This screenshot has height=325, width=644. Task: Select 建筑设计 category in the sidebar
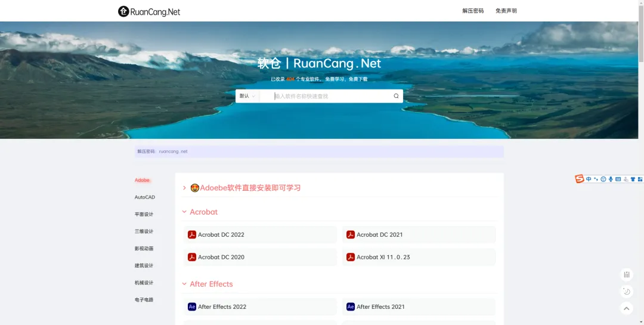coord(144,265)
